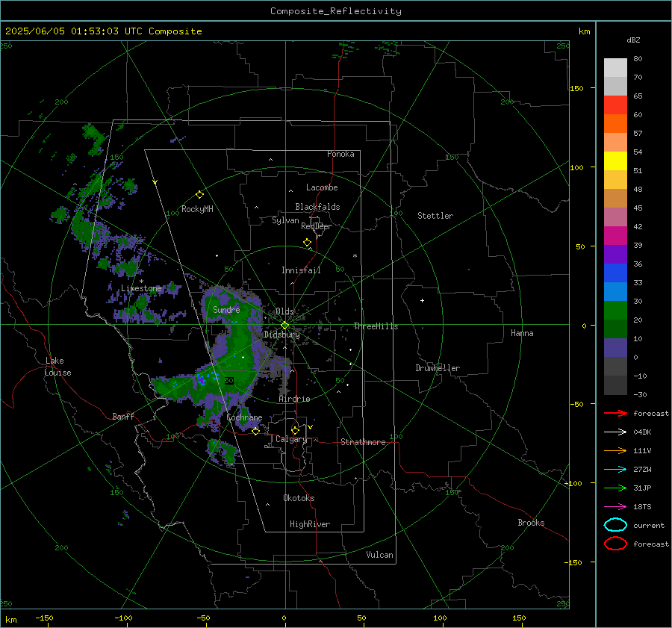Click the pink 42-45 dBZ swatch

click(x=615, y=217)
